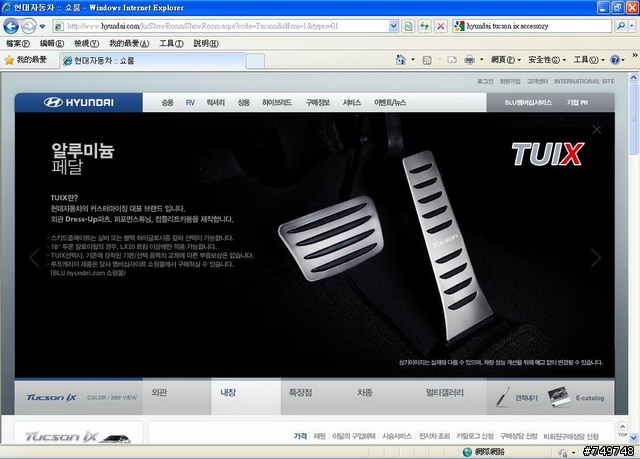Click the Favorites star button

[25, 60]
